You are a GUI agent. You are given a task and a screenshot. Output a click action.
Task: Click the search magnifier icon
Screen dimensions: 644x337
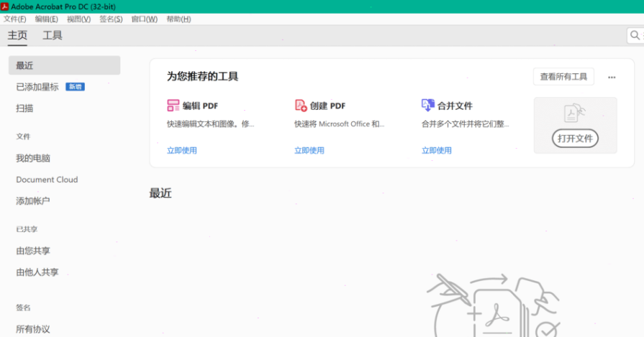635,35
